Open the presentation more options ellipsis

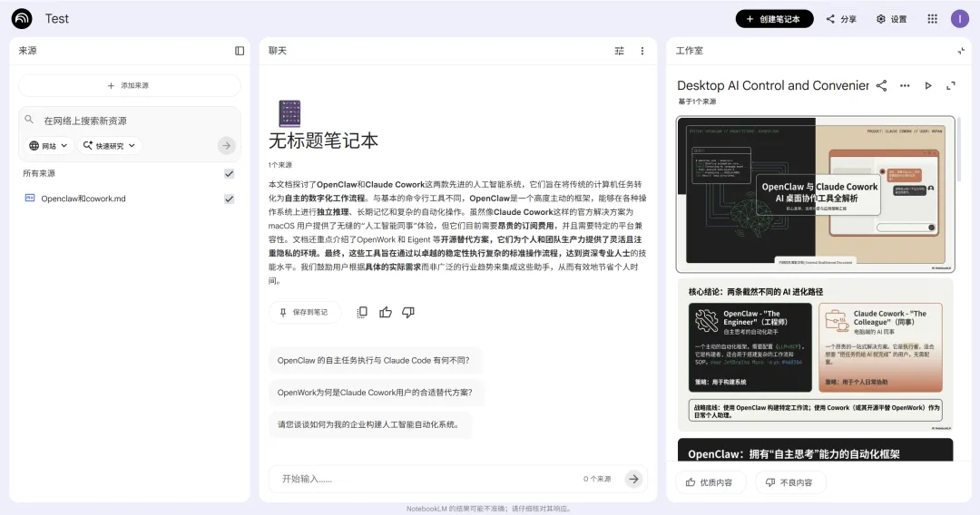coord(905,85)
